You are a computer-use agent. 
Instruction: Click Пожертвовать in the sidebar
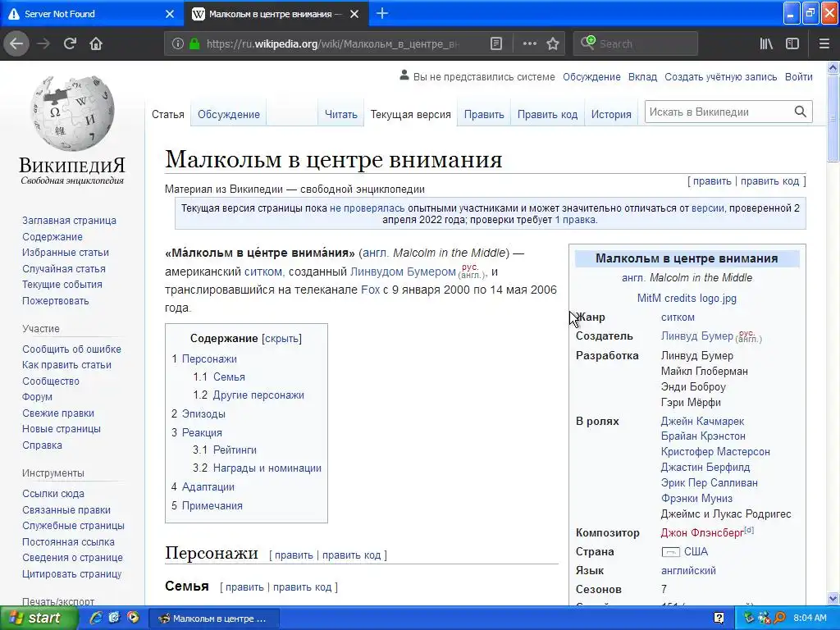coord(55,300)
